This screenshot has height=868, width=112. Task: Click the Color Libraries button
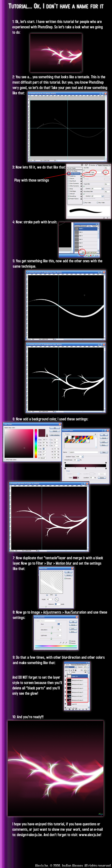55,435
